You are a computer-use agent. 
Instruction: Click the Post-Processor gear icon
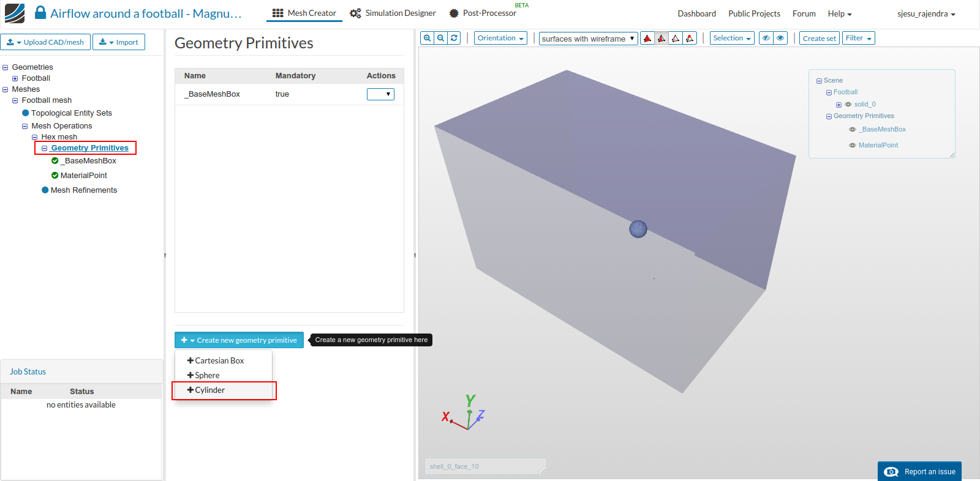[454, 13]
